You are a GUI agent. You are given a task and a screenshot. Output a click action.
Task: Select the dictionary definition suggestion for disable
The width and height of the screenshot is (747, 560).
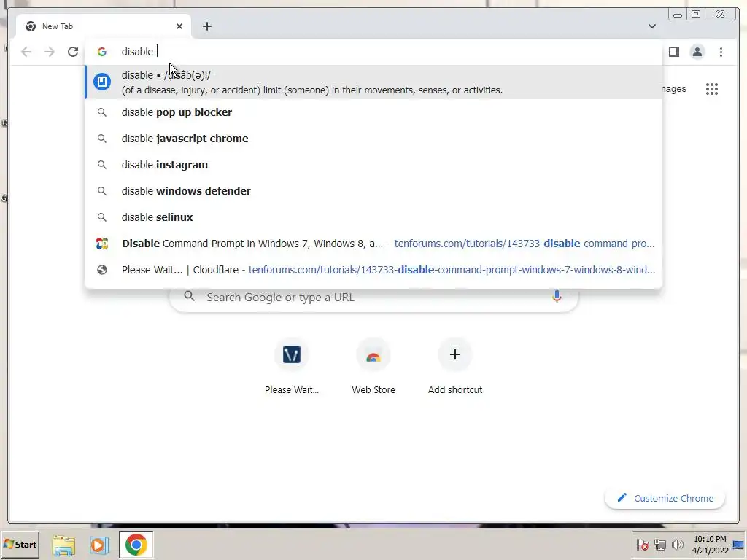pyautogui.click(x=373, y=82)
